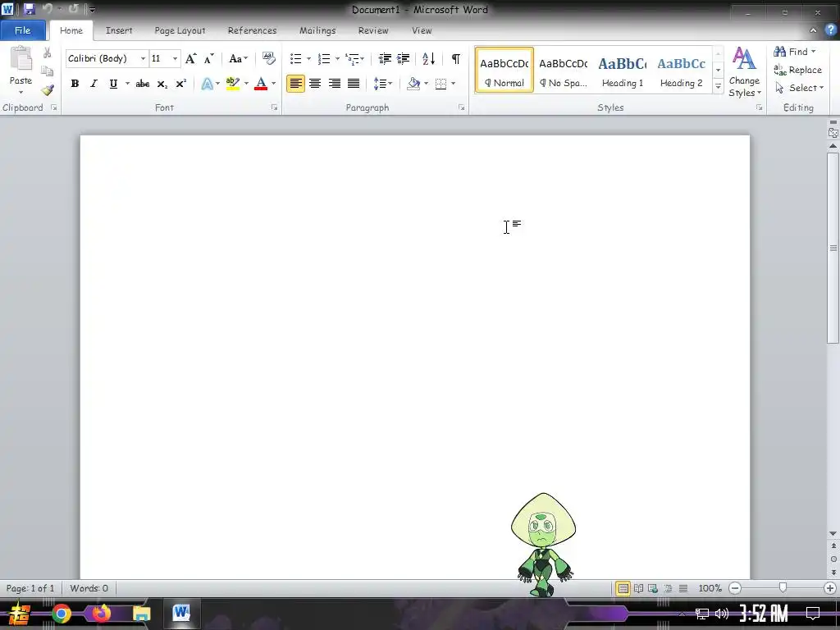Select Print Layout view icon
This screenshot has height=630, width=840.
point(623,588)
